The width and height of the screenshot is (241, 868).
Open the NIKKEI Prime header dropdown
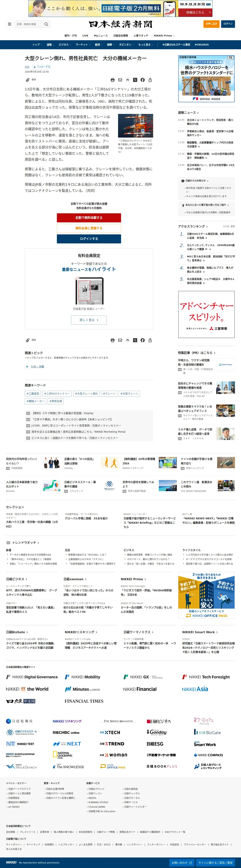tap(164, 36)
